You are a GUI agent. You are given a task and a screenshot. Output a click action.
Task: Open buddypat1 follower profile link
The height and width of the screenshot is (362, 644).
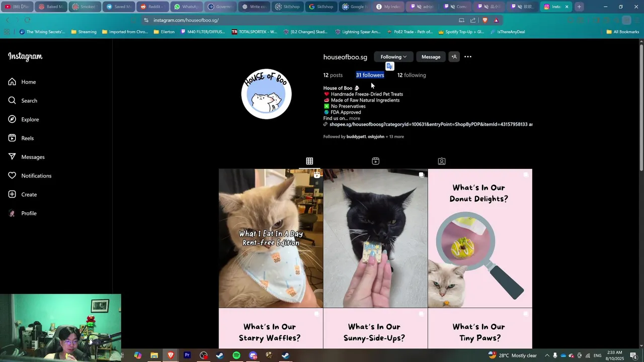356,137
